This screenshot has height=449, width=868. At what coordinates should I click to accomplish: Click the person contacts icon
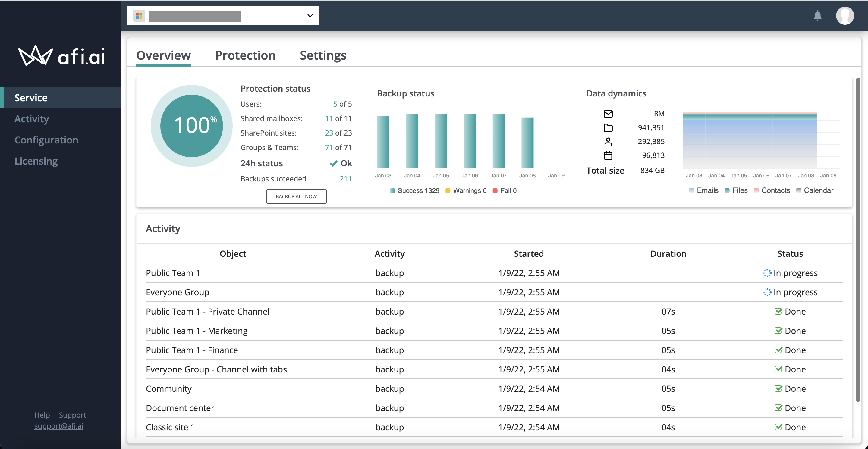(x=608, y=141)
